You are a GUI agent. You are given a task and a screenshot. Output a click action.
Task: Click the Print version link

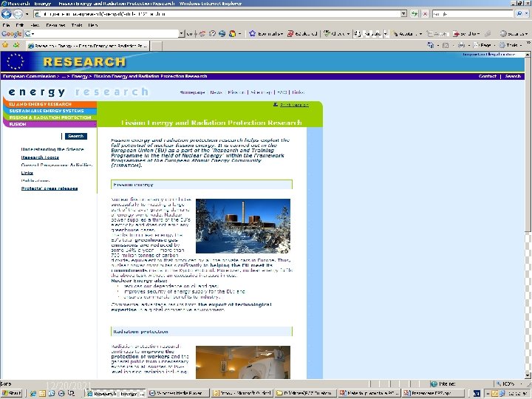tap(294, 105)
